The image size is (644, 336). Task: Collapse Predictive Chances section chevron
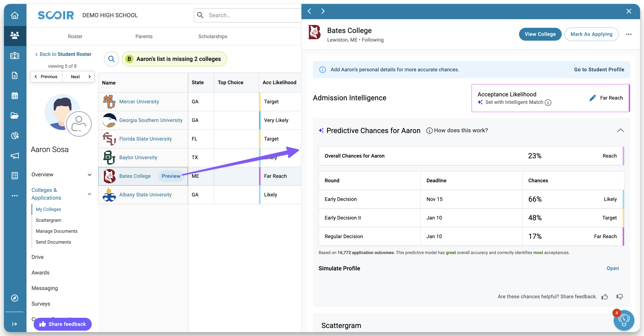pyautogui.click(x=621, y=130)
